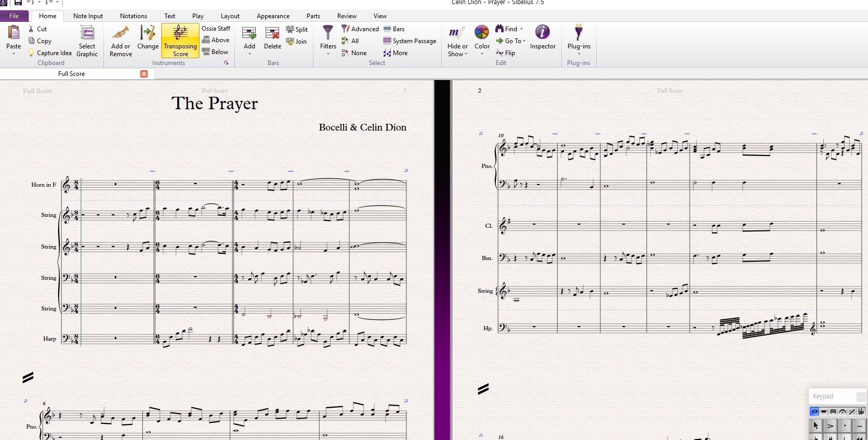Screen dimensions: 868x440
Task: Expand the Go To dropdown
Action: [x=524, y=41]
